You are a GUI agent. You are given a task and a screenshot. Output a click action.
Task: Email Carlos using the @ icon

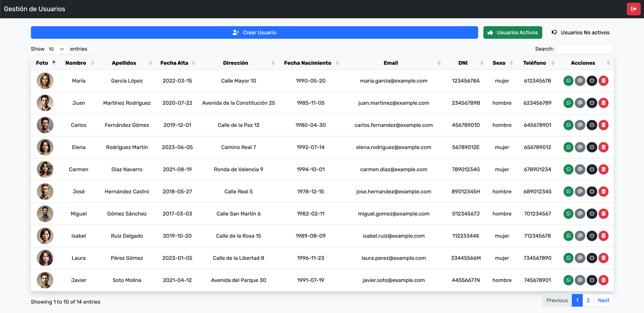[x=580, y=125]
